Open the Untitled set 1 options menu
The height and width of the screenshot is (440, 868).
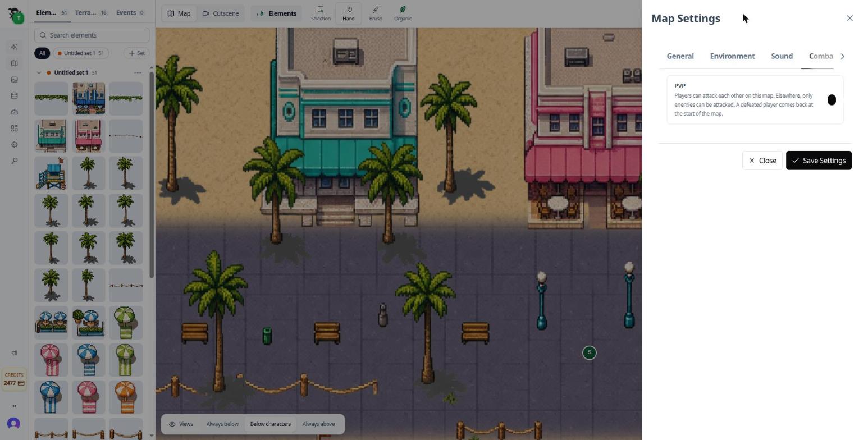(138, 72)
